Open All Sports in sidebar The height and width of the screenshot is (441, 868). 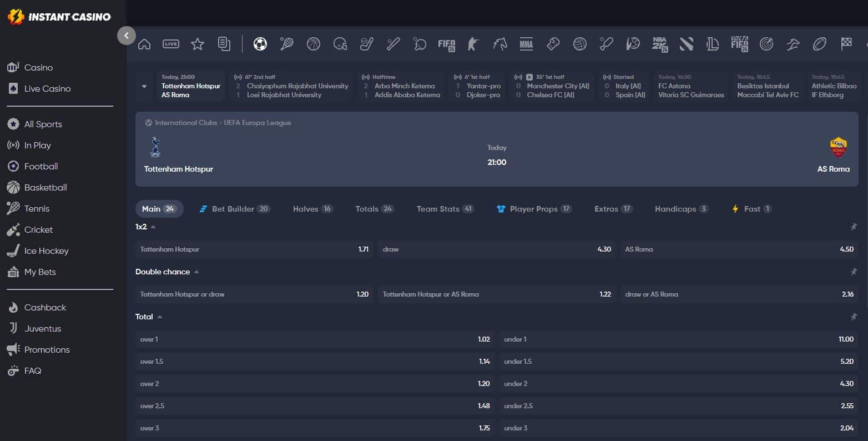[x=43, y=124]
